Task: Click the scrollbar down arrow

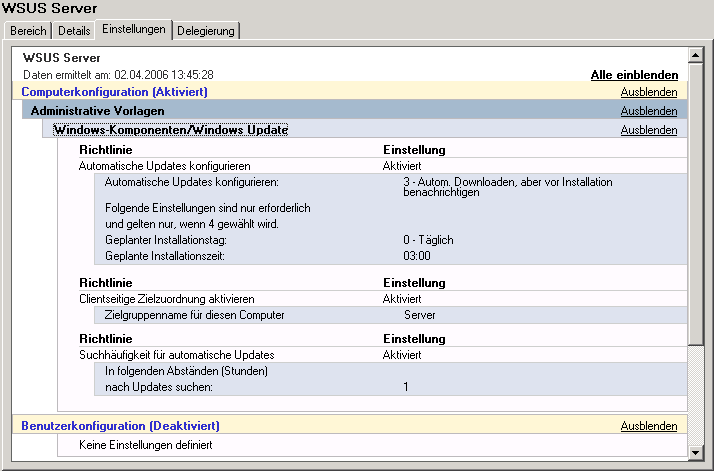Action: point(695,453)
